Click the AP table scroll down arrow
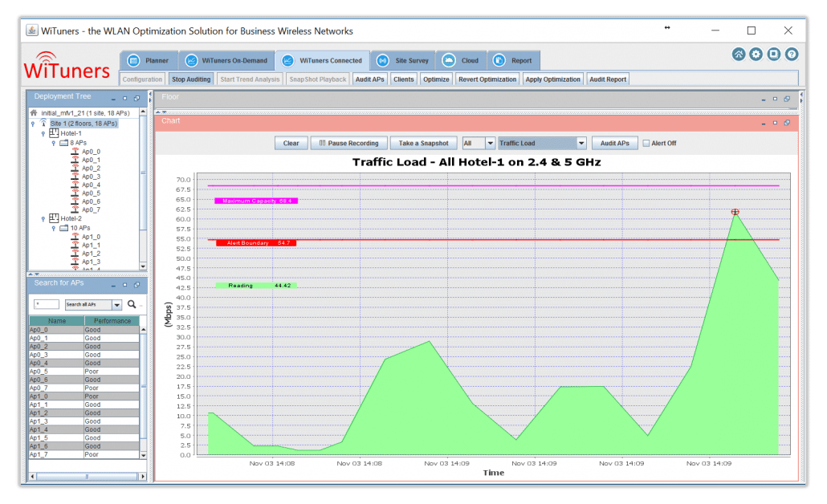 coord(143,454)
